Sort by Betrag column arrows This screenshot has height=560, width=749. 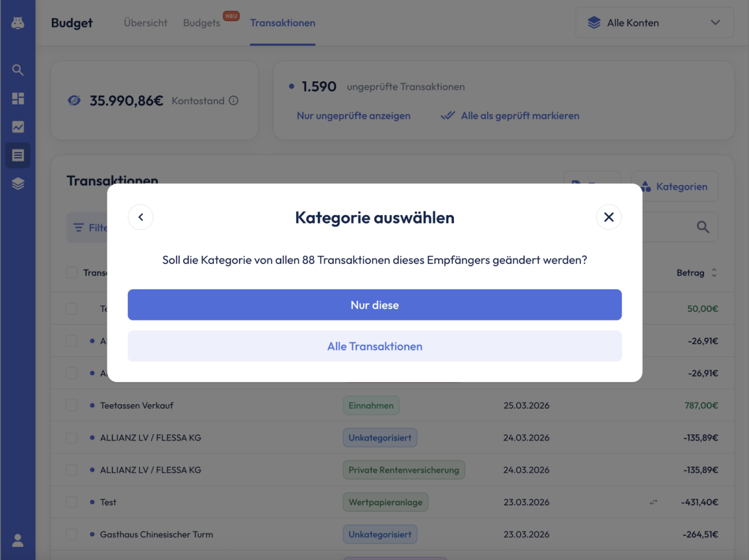714,273
